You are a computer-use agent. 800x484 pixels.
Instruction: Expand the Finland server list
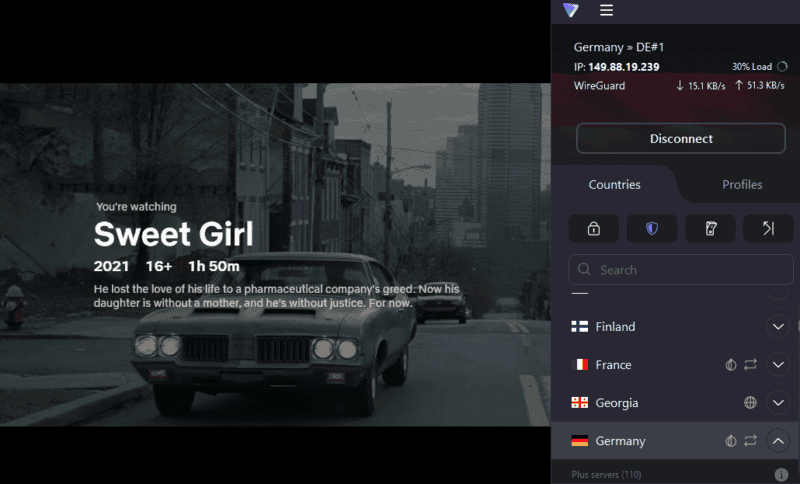pyautogui.click(x=778, y=326)
